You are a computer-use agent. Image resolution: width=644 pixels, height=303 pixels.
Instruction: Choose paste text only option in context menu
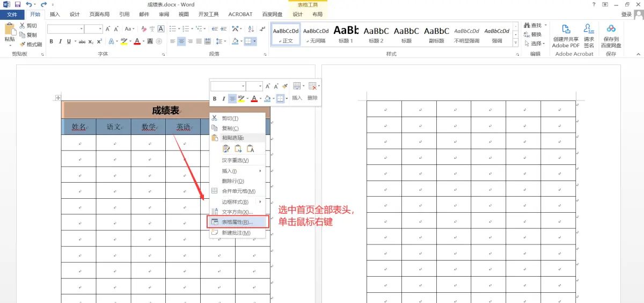(250, 149)
